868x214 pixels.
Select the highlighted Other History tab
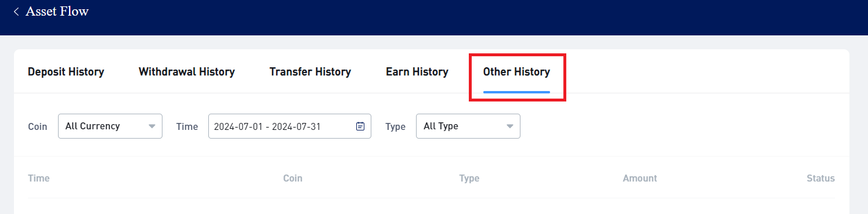[516, 72]
